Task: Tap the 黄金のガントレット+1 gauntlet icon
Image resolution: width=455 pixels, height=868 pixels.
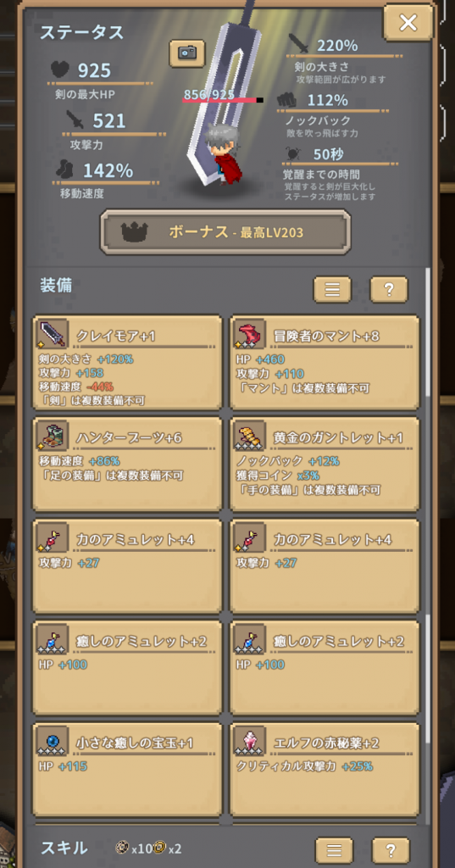Action: (x=250, y=437)
